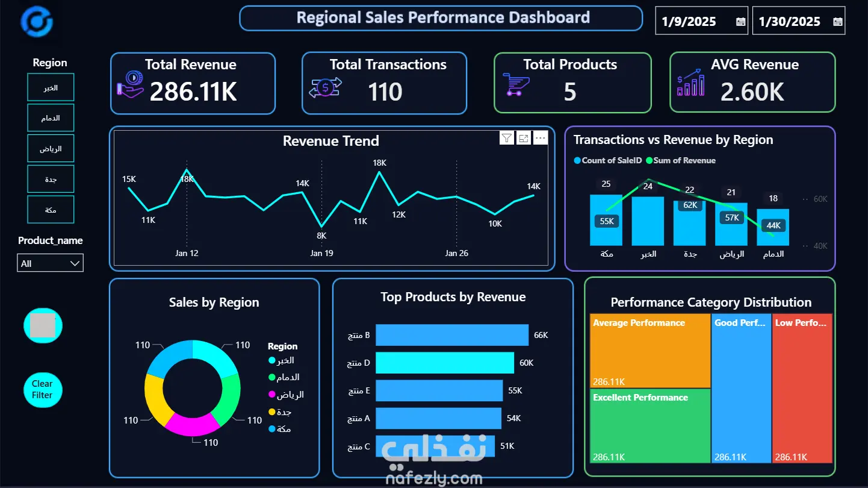
Task: Click the مكة bar labeled 25
Action: click(x=606, y=220)
